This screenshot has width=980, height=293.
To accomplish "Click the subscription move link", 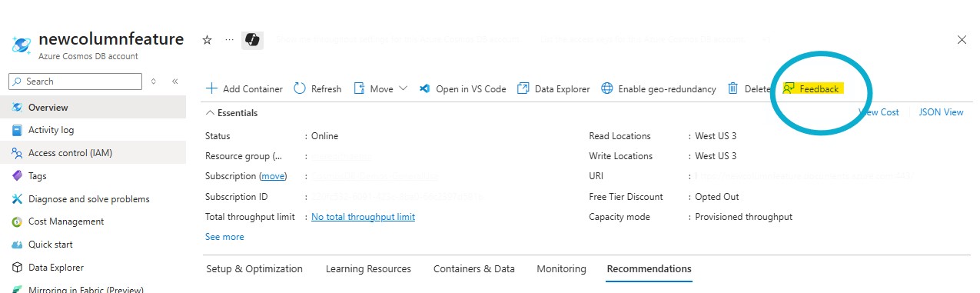I will coord(273,176).
